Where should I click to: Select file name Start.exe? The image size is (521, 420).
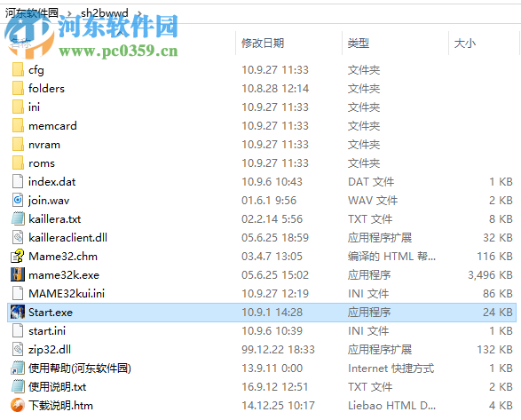[51, 312]
